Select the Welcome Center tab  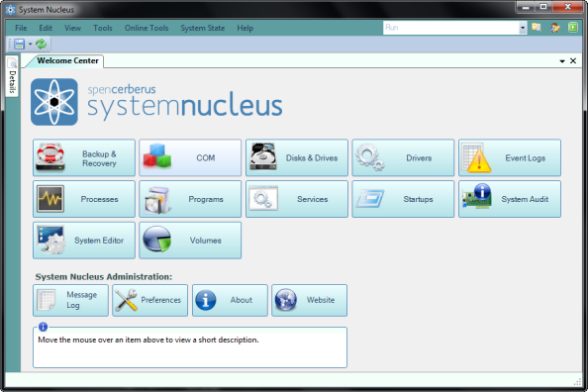pyautogui.click(x=67, y=60)
